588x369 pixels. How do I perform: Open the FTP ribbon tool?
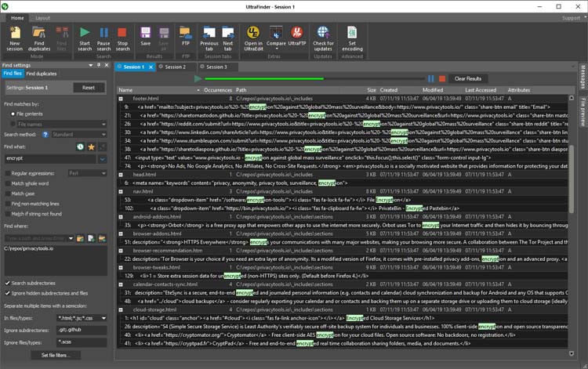tap(185, 36)
